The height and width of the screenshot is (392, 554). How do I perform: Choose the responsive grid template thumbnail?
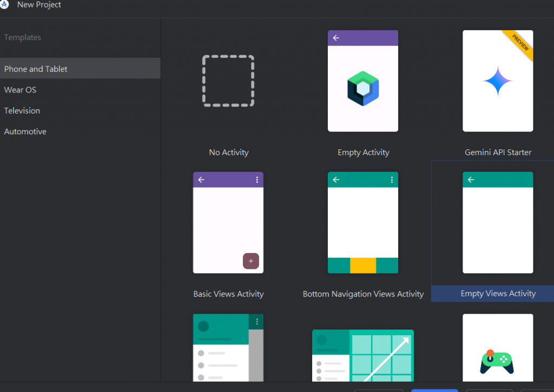(363, 355)
